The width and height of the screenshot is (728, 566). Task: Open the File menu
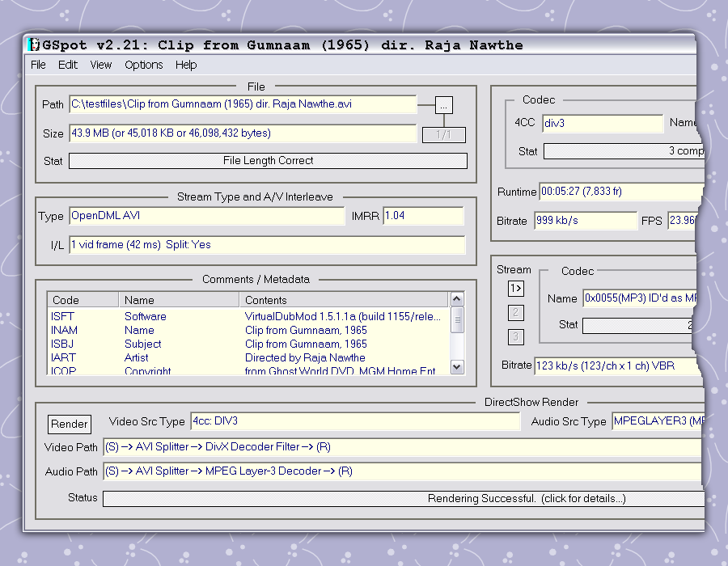click(38, 65)
